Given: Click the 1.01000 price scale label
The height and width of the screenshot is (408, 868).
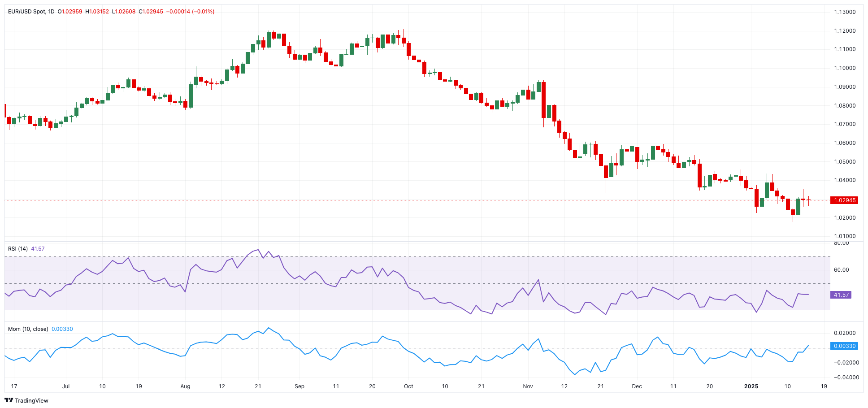Looking at the screenshot, I should (845, 236).
